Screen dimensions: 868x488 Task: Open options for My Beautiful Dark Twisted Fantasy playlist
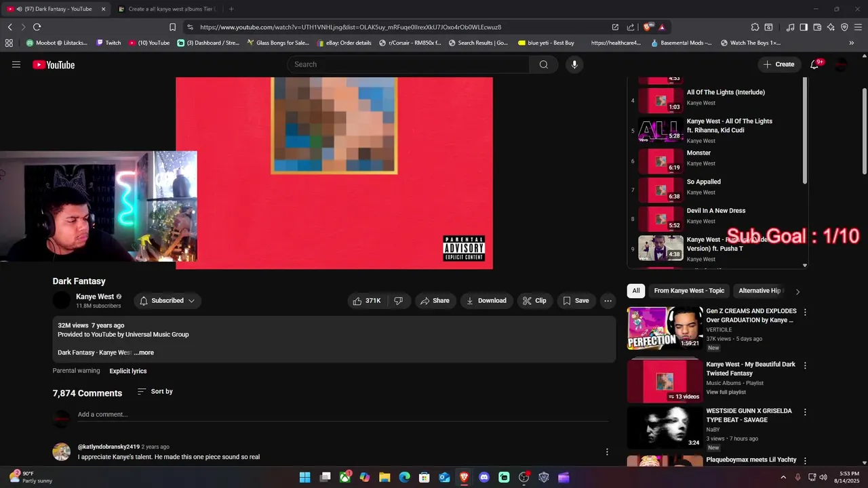805,365
